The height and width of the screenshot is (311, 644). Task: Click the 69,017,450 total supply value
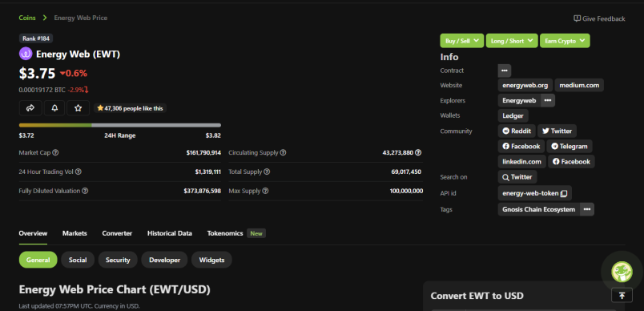pyautogui.click(x=406, y=172)
